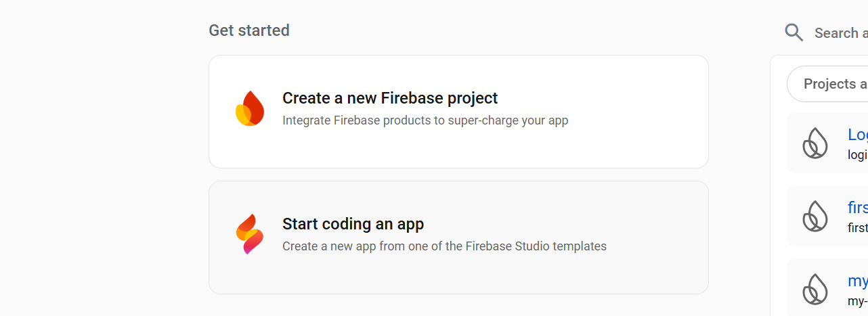Click the icon beside the 'my' project
Image resolution: width=868 pixels, height=316 pixels.
(x=815, y=289)
